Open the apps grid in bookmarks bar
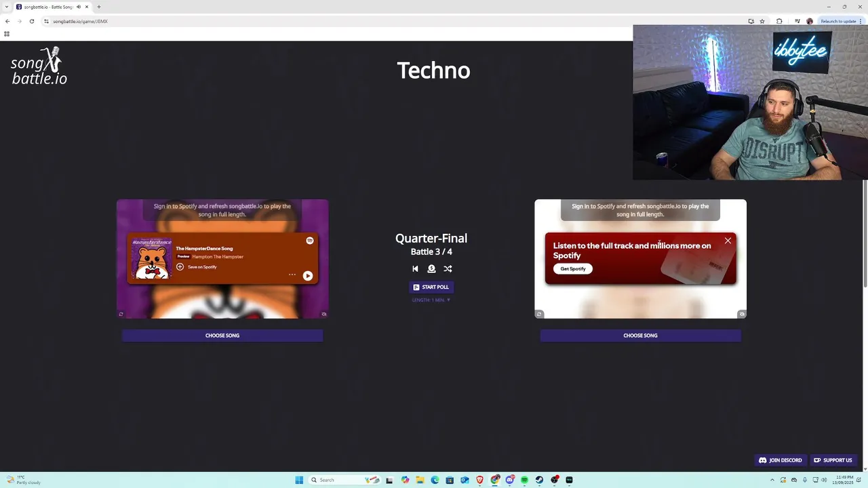The image size is (868, 488). tap(7, 33)
